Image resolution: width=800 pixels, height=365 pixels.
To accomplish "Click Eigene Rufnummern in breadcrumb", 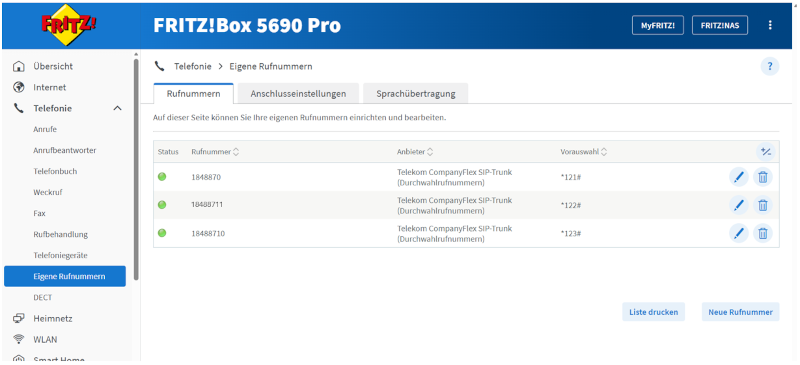I will pyautogui.click(x=271, y=66).
